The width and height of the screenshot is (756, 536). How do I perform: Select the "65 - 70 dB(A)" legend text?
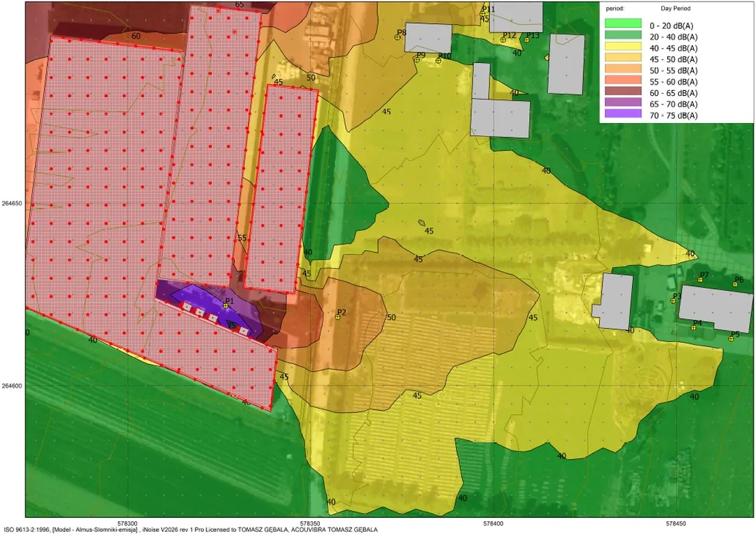673,104
